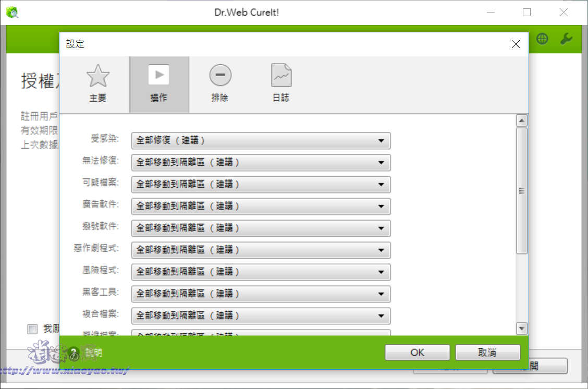Click the 風險程式 label
Viewport: 588px width, 389px height.
(x=101, y=270)
